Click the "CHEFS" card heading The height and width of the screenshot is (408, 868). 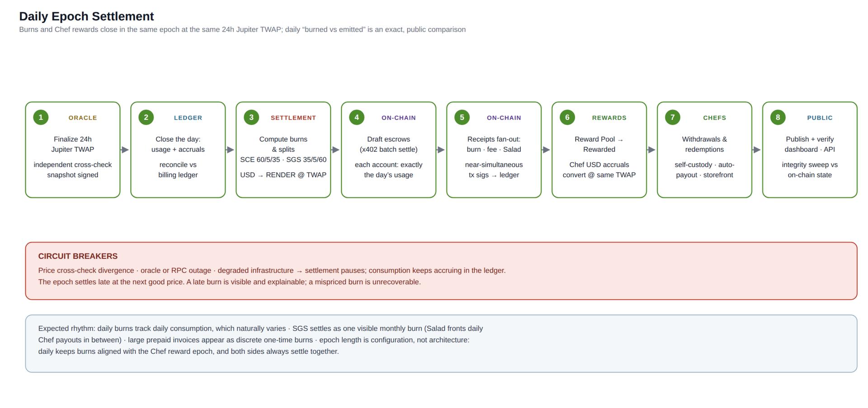point(715,118)
